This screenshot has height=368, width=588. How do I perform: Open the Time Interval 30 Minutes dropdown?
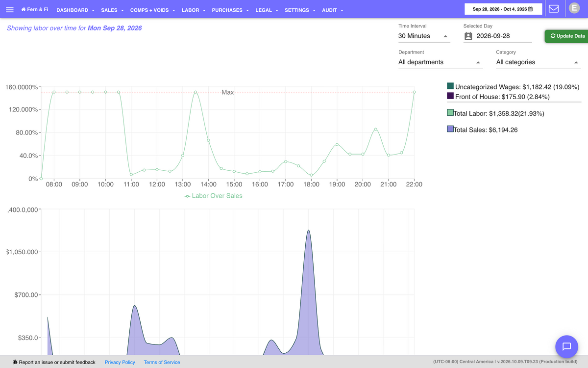424,36
